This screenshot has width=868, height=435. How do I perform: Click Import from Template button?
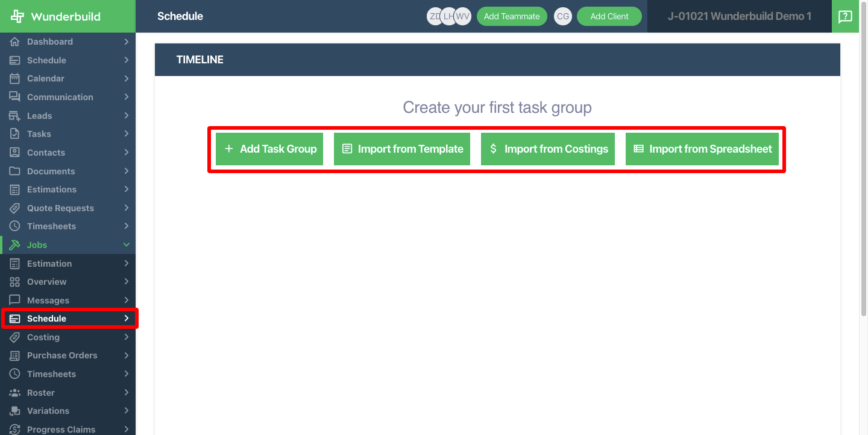(402, 149)
